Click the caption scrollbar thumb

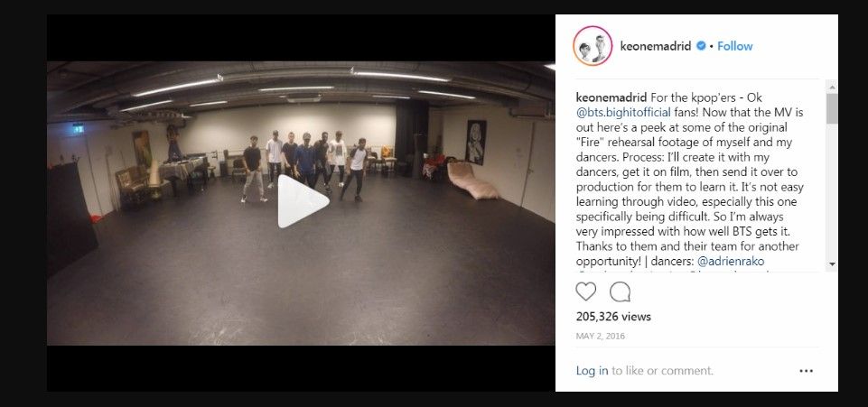[x=832, y=108]
